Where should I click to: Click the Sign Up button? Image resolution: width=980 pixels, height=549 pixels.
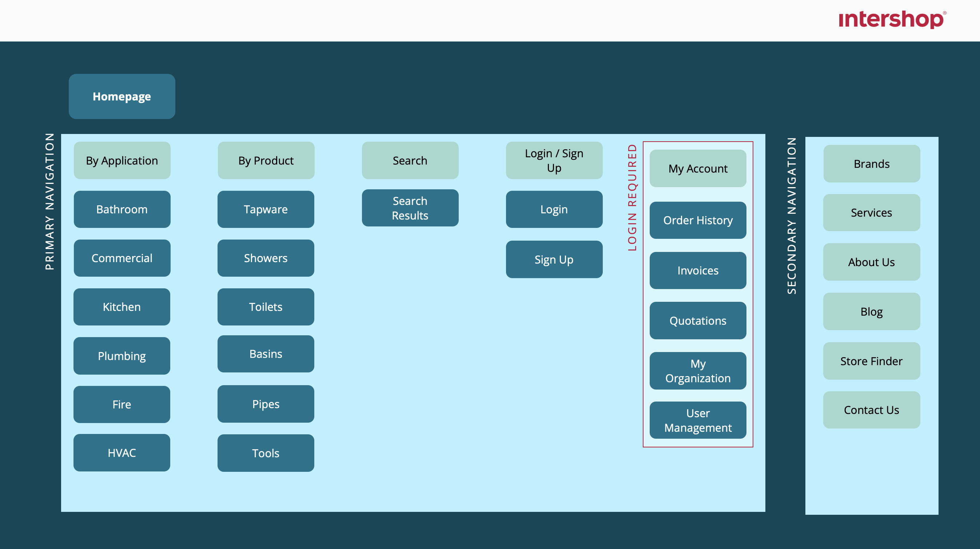(x=554, y=259)
